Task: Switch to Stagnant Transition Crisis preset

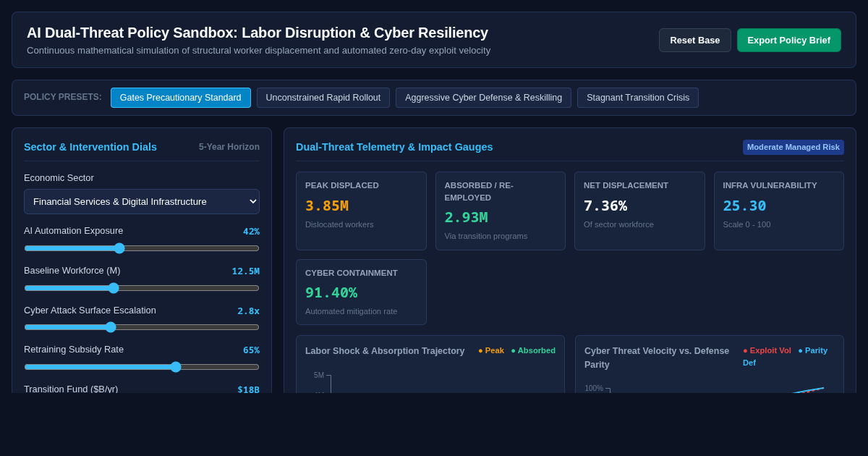Action: tap(638, 98)
